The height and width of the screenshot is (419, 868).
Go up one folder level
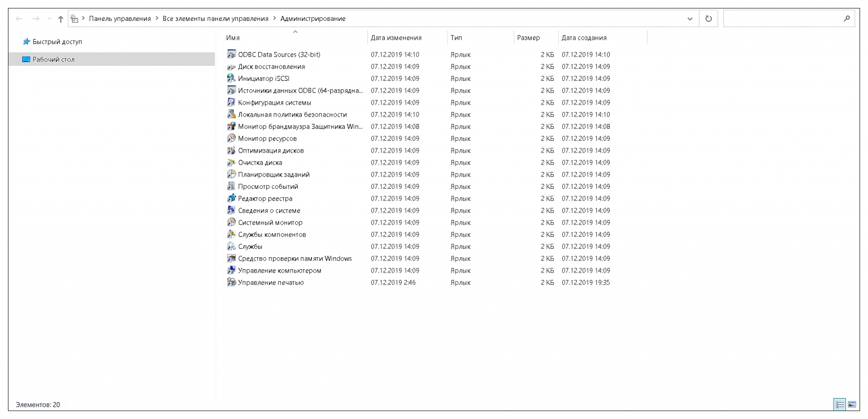pos(60,19)
